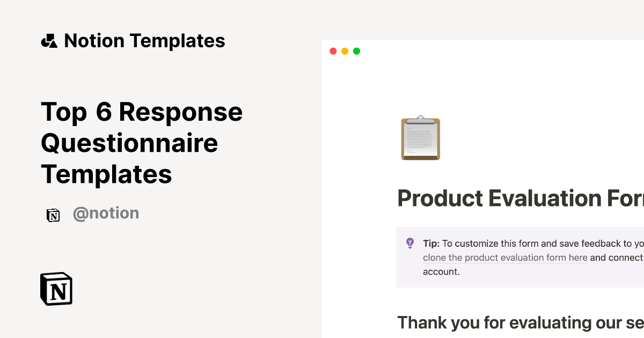This screenshot has height=338, width=644.
Task: Click the "@notion" author link
Action: pyautogui.click(x=106, y=213)
